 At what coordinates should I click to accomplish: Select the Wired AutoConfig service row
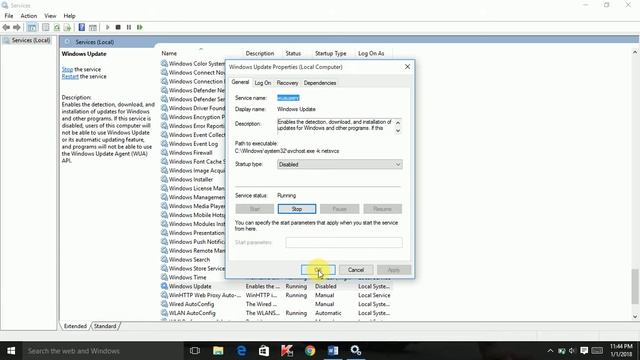(x=276, y=304)
